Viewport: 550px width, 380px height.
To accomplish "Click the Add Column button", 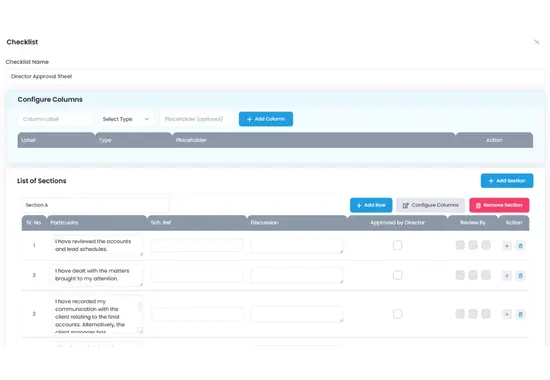I will 266,119.
